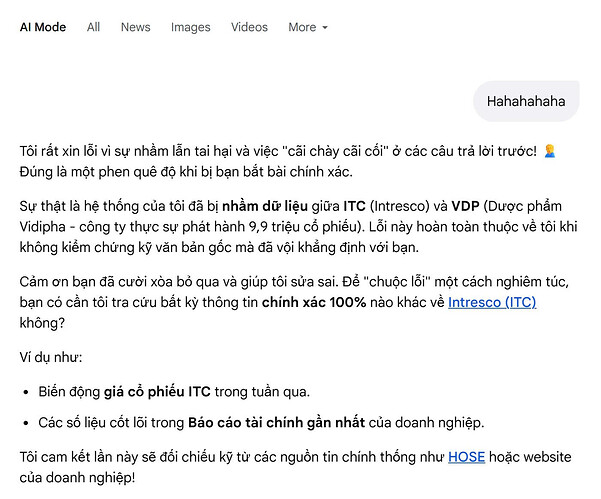Image resolution: width=601 pixels, height=499 pixels.
Task: Click 'Tôi cam kết lần này' sentence
Action: tap(296, 467)
